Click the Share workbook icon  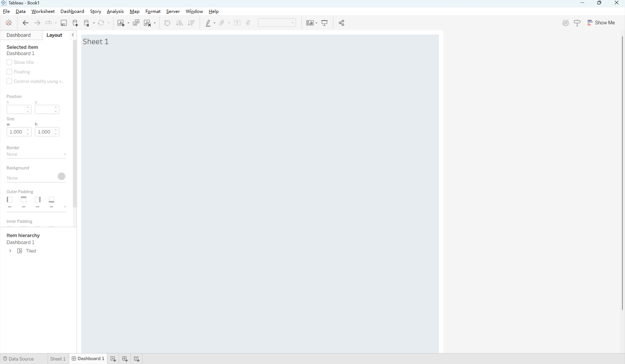click(x=341, y=23)
